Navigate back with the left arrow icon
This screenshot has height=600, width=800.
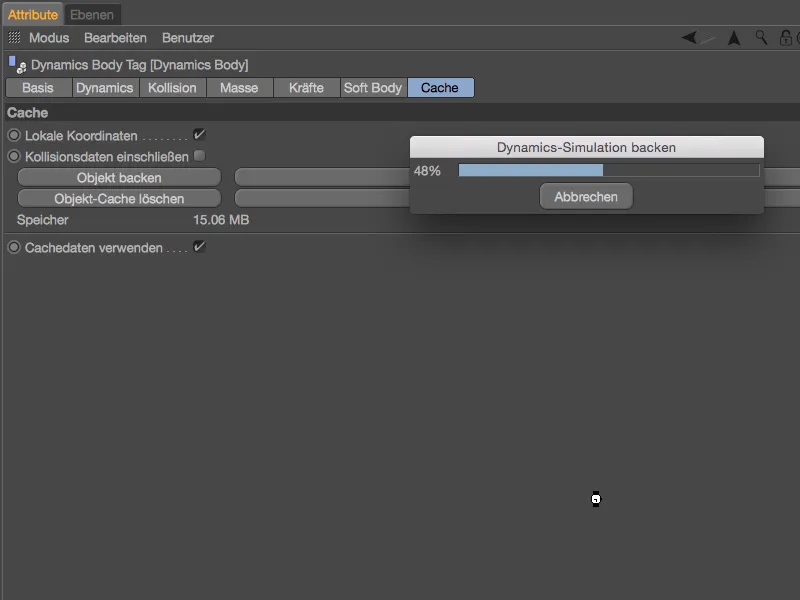coord(689,38)
